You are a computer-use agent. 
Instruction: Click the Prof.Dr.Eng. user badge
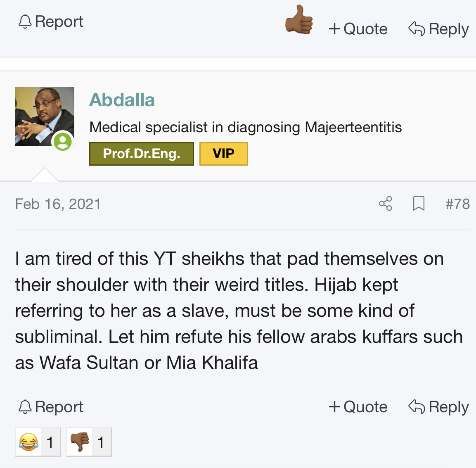(141, 154)
